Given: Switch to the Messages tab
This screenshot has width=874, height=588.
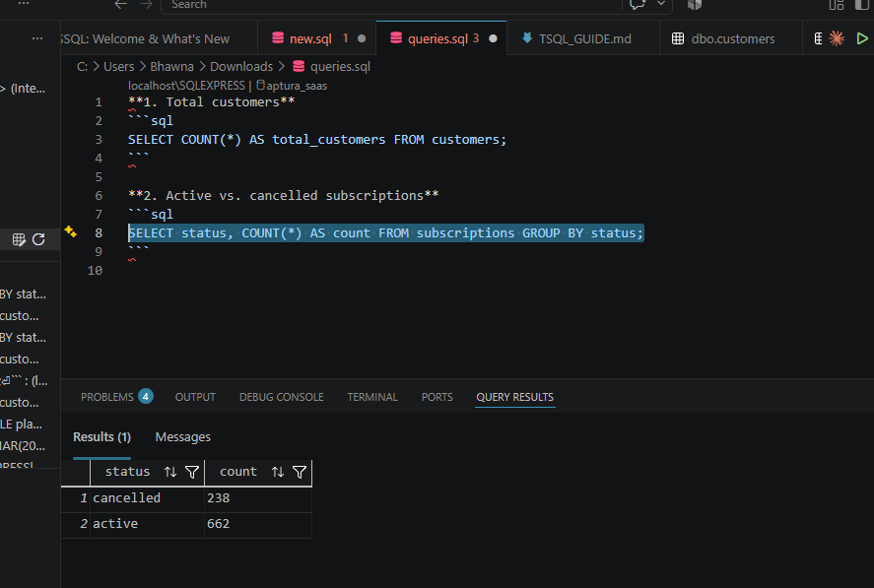Looking at the screenshot, I should [x=183, y=437].
